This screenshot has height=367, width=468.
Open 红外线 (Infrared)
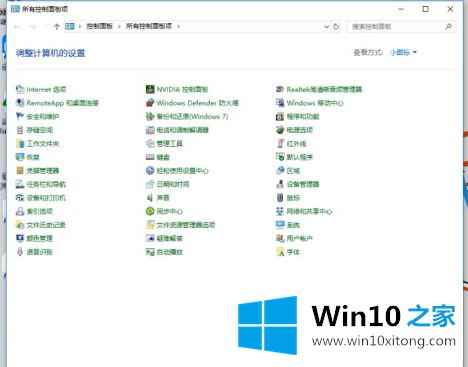coord(291,144)
